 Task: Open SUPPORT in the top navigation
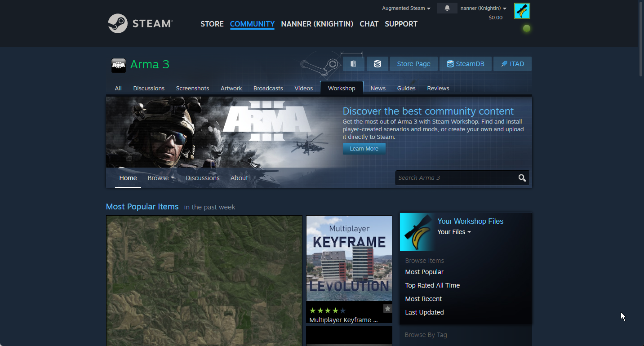click(401, 24)
